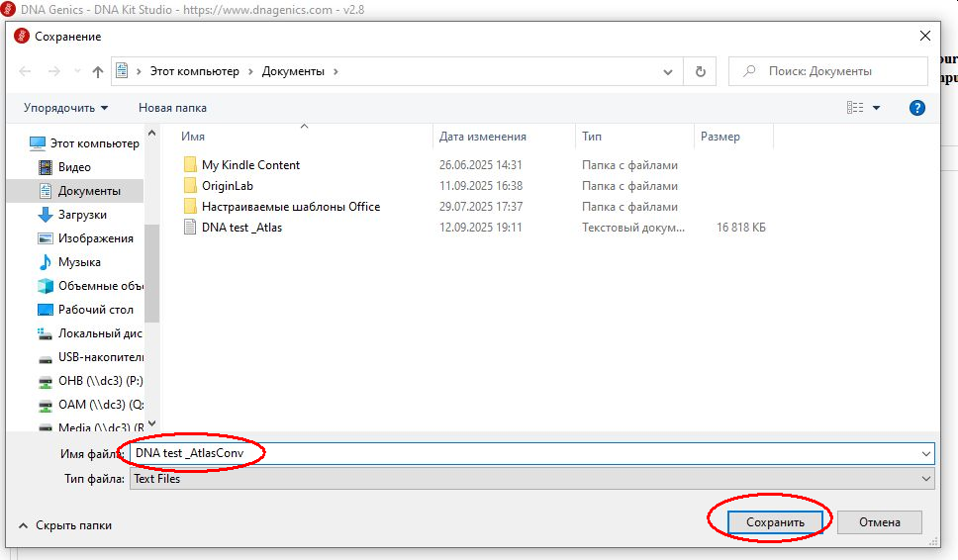This screenshot has height=560, width=958.
Task: Expand the Этот компьютер tree node
Action: pyautogui.click(x=21, y=143)
